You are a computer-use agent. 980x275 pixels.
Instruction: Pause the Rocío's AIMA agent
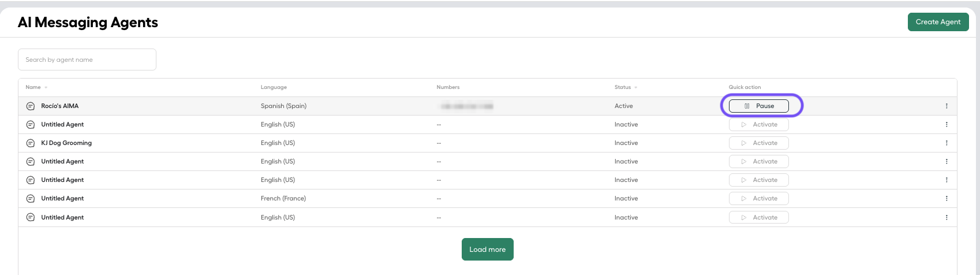point(758,106)
